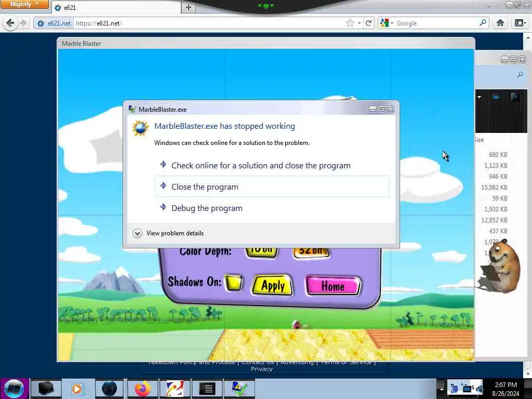The width and height of the screenshot is (532, 399).
Task: Open dark globe taskbar application
Action: tap(109, 389)
